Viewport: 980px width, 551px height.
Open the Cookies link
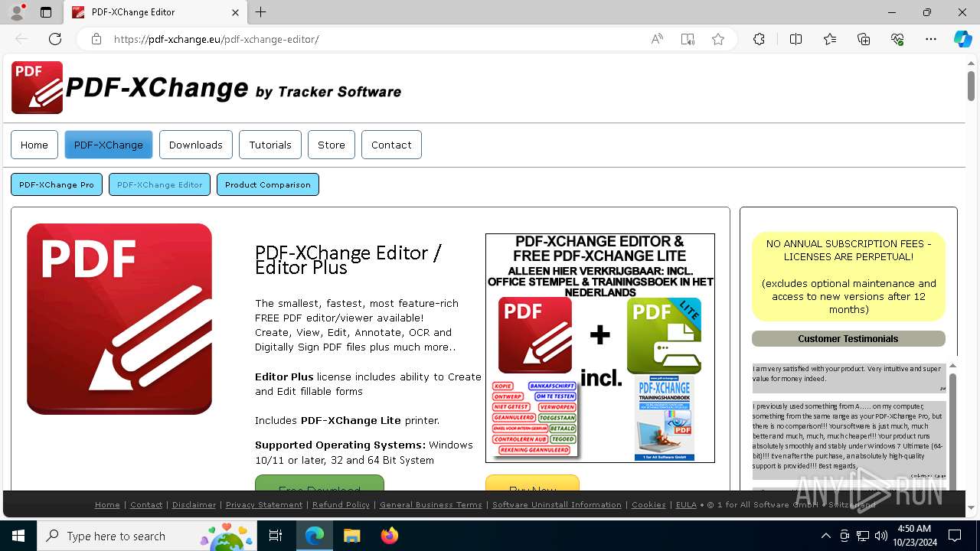(648, 505)
